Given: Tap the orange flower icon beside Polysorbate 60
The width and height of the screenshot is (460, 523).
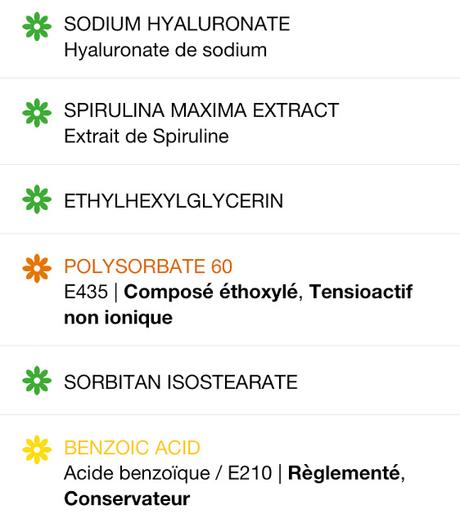Looking at the screenshot, I should point(37,269).
